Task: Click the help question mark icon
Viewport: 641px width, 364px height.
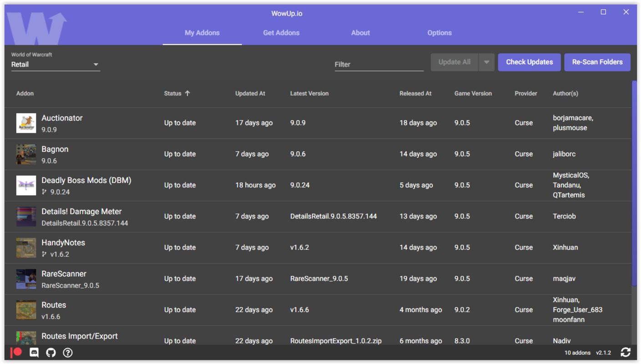Action: 68,353
